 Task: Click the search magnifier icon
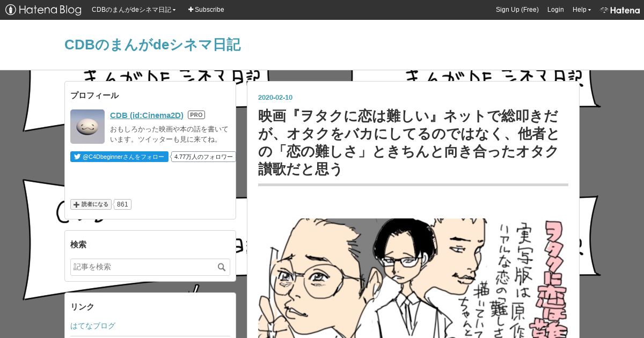point(222,267)
